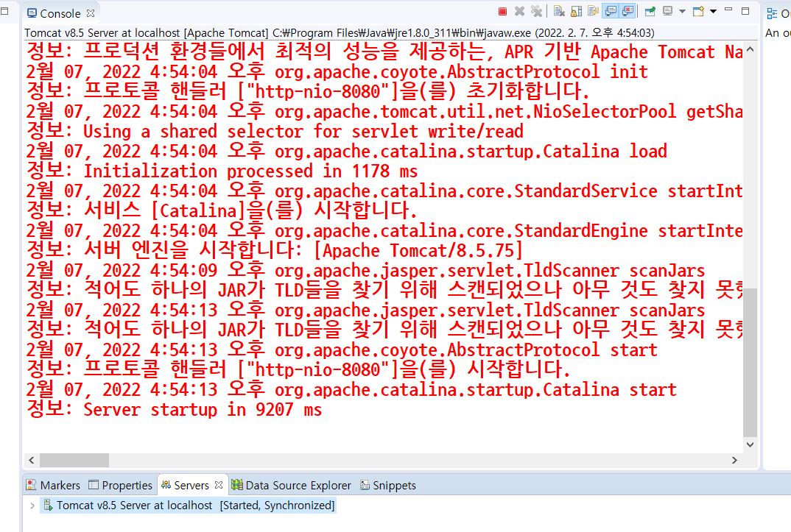Click the Open Console icon
This screenshot has height=532, width=791.
[698, 11]
